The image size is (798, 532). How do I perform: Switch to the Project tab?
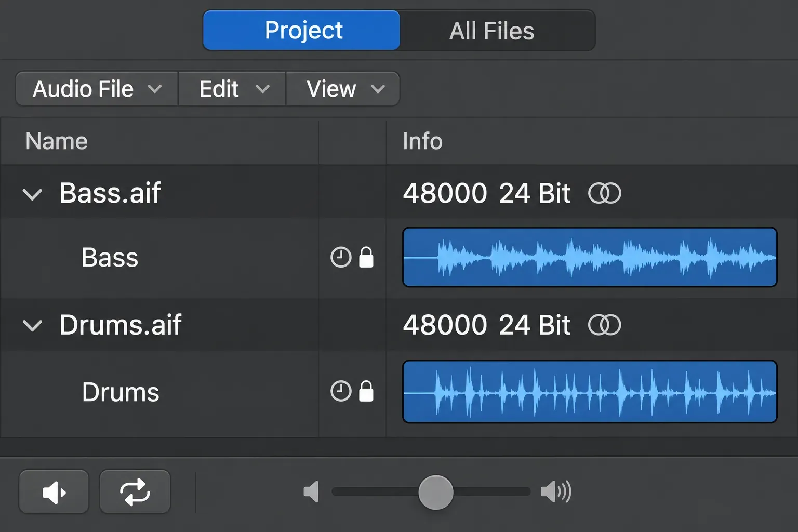point(301,31)
